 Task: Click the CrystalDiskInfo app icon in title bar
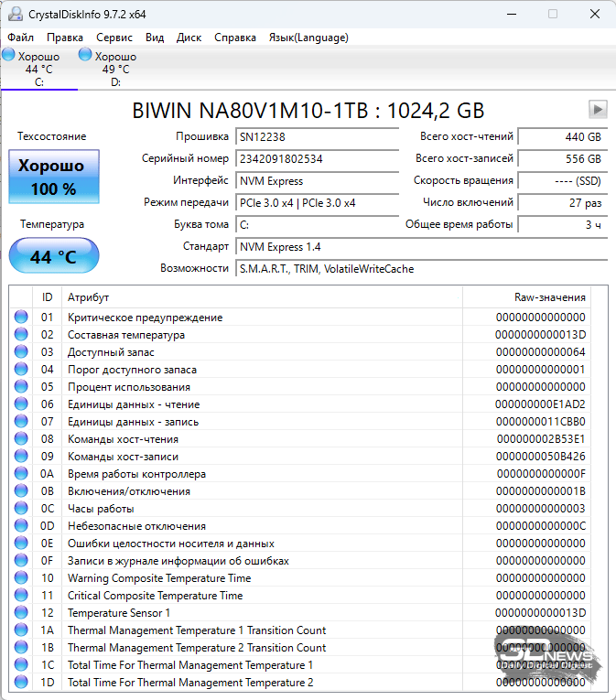coord(16,15)
